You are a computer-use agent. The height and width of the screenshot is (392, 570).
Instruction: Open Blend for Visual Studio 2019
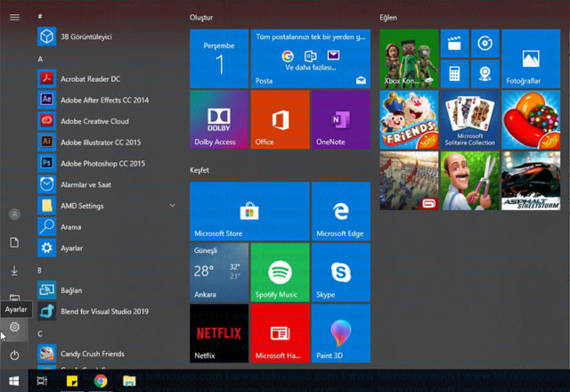pos(107,311)
